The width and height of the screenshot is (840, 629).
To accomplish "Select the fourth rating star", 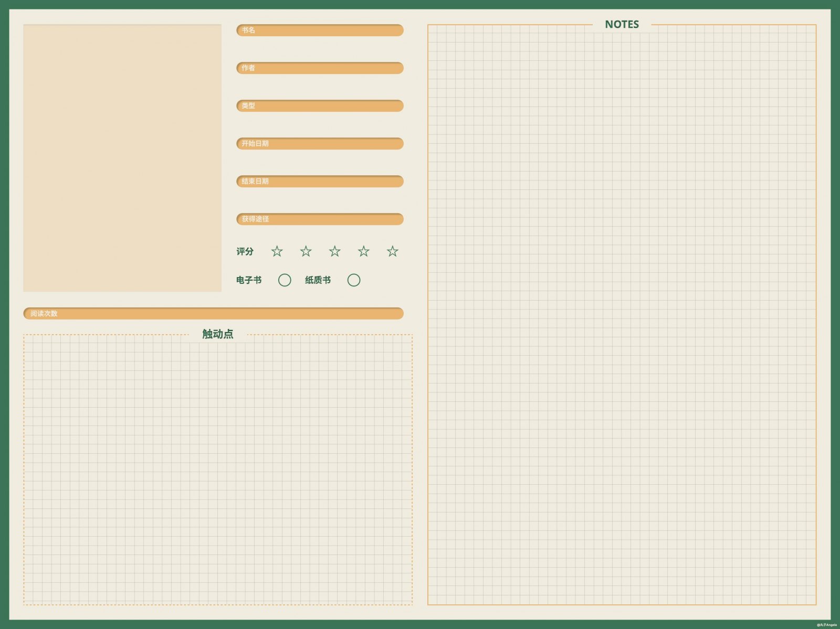I will (364, 251).
